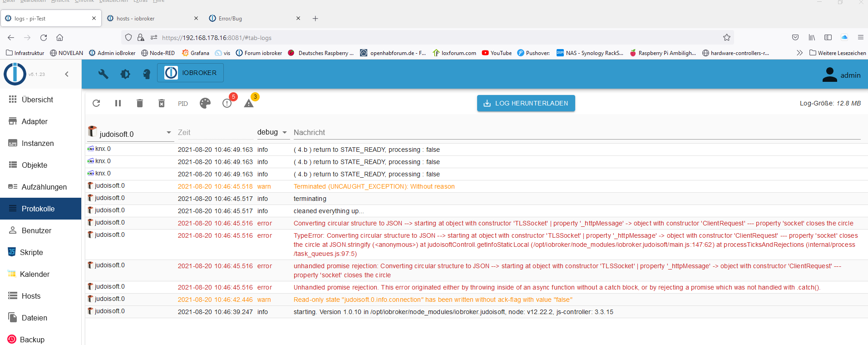Toggle the theme brightness icon
The width and height of the screenshot is (868, 345).
125,74
